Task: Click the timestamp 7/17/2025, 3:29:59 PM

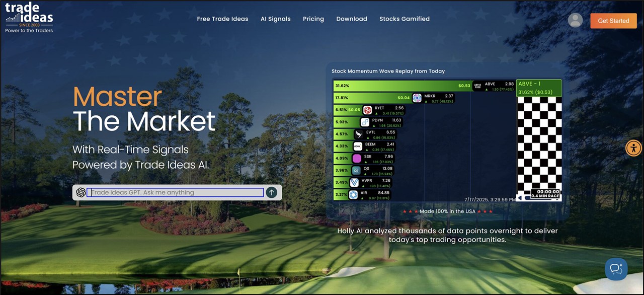Action: (491, 200)
